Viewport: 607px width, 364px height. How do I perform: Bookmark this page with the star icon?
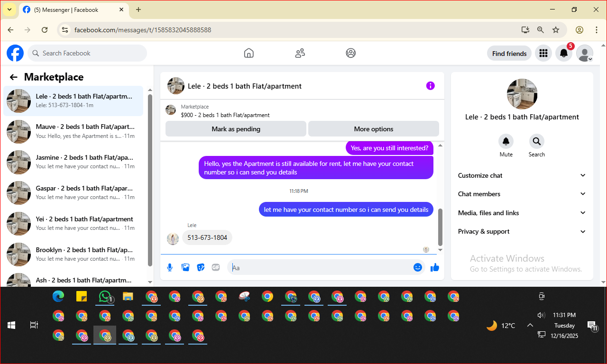click(556, 30)
